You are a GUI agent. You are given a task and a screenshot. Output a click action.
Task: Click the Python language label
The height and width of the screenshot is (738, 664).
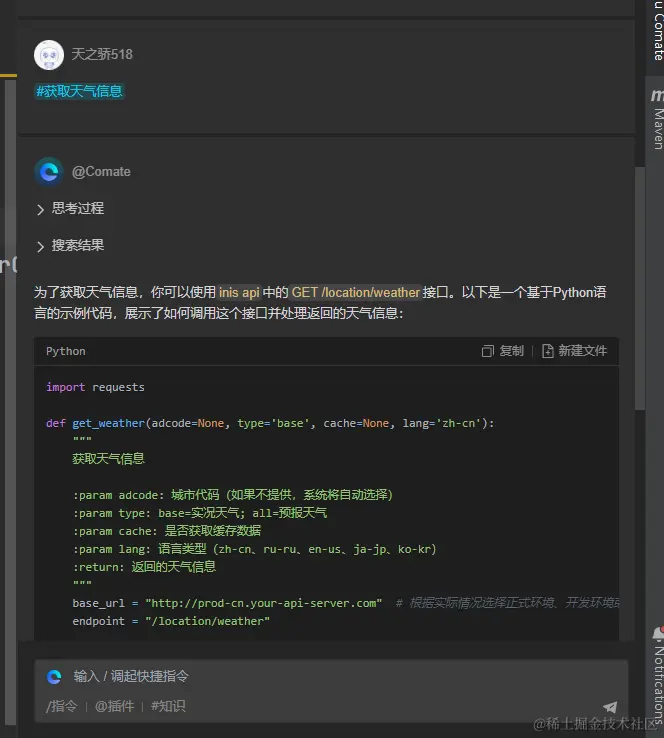click(x=66, y=351)
